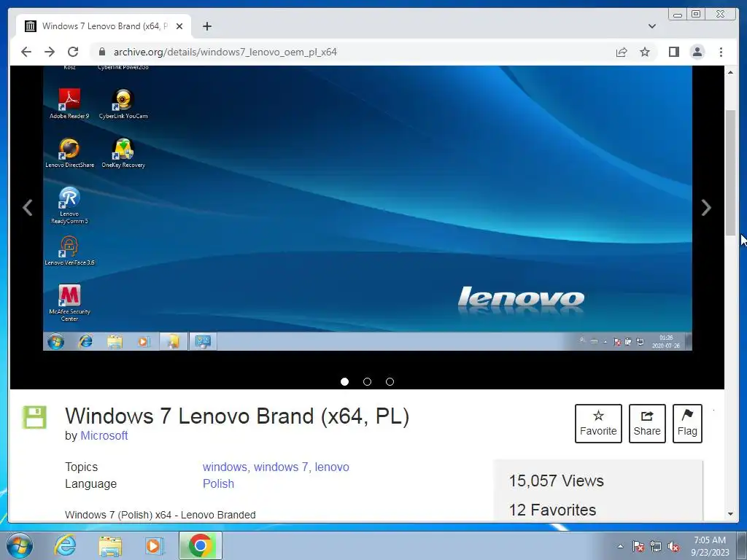Click the page title heading text
Image resolution: width=747 pixels, height=560 pixels.
237,416
